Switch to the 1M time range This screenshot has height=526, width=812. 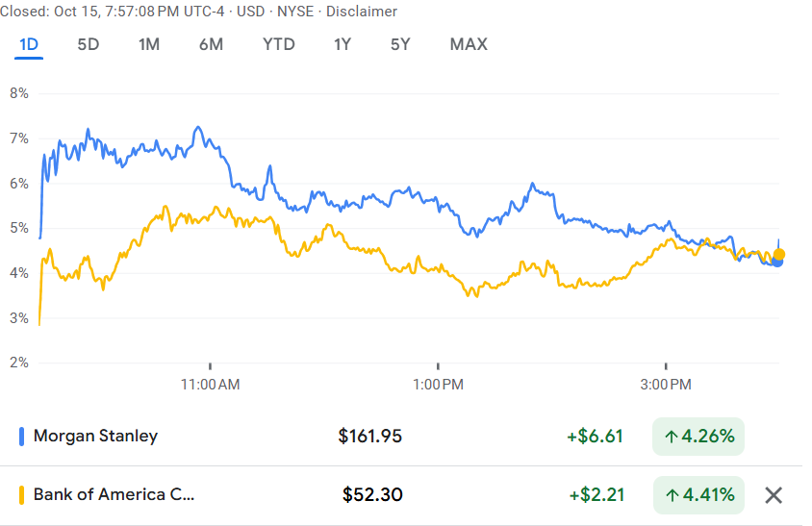[149, 44]
